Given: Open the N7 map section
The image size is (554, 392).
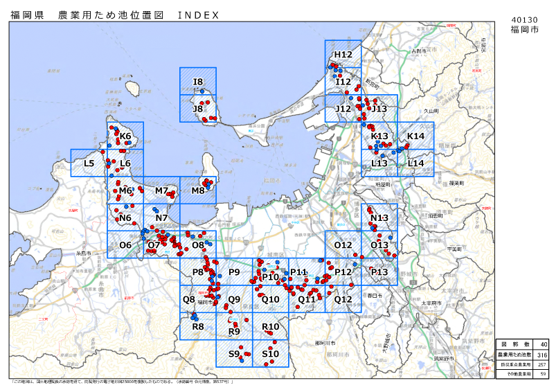Looking at the screenshot, I should pyautogui.click(x=161, y=217).
